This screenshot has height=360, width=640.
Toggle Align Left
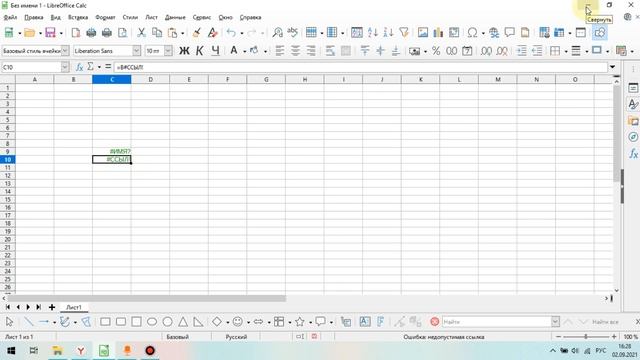tap(280, 51)
